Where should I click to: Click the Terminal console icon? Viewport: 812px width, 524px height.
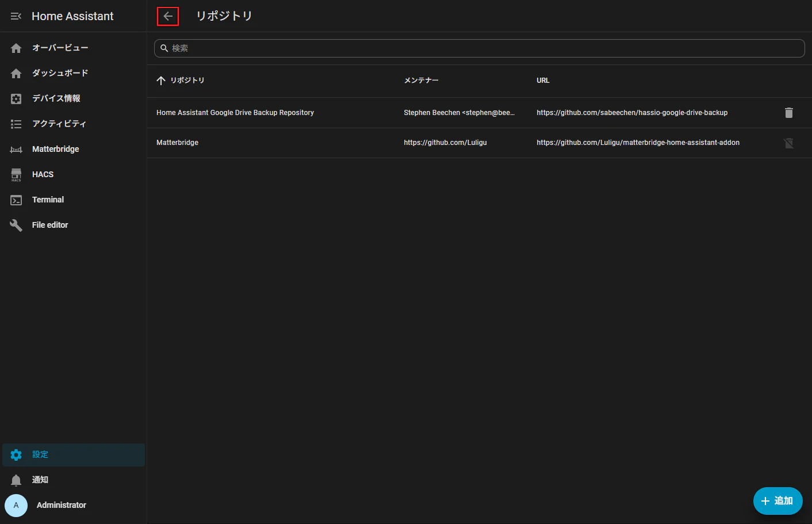[16, 200]
